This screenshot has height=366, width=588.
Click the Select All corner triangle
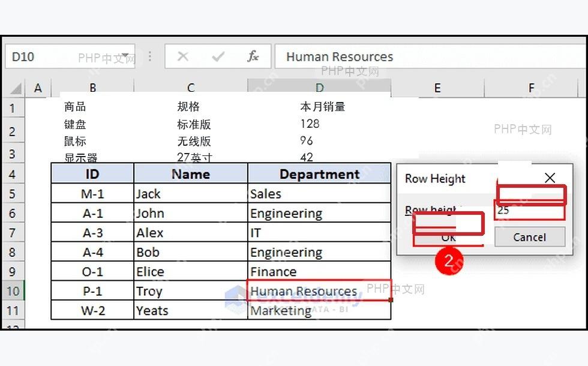click(x=16, y=89)
